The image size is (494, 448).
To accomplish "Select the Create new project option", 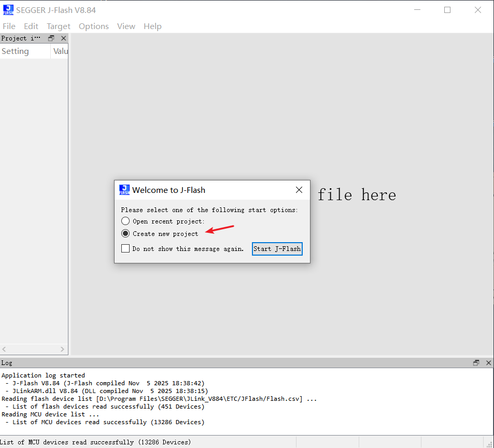I will 125,233.
